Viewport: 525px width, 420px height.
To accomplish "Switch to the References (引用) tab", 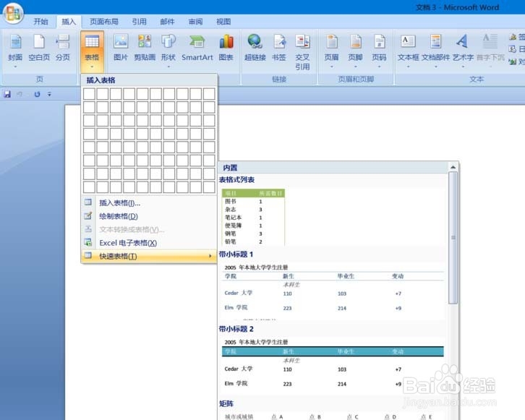I will point(140,22).
